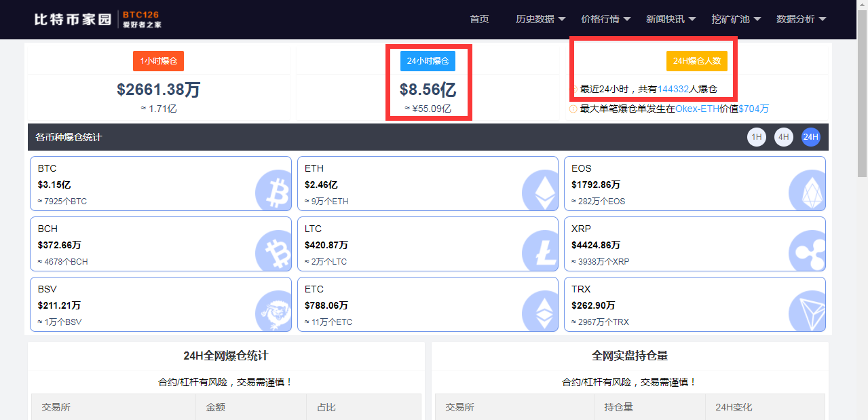Click the ≈ ¥55.09亿 yuan value
The image size is (868, 420).
click(428, 109)
